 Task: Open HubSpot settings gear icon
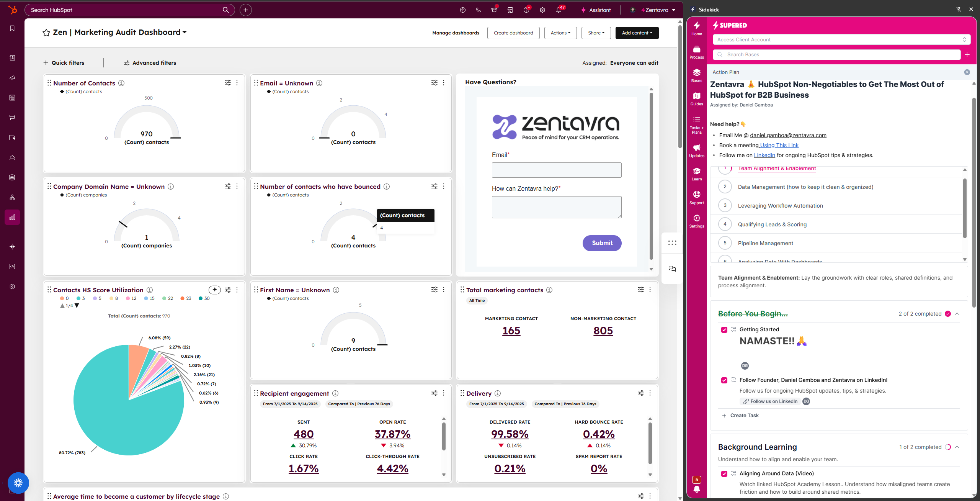[x=542, y=10]
